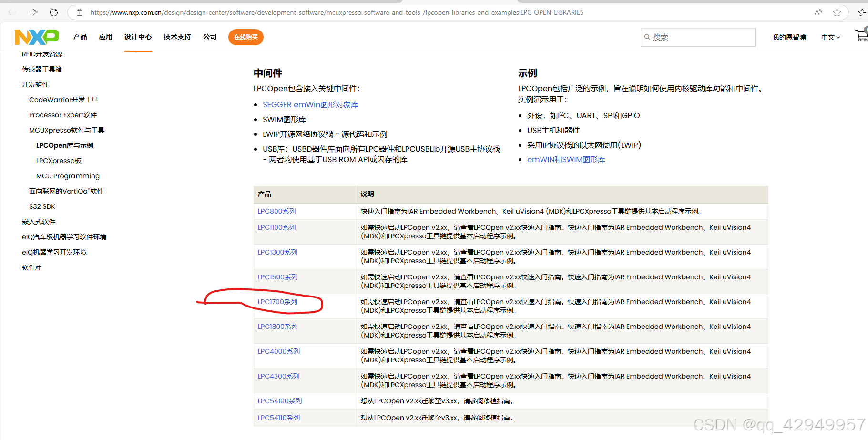Open emWIN和SWIM图形库 link
The height and width of the screenshot is (440, 868).
(x=566, y=160)
